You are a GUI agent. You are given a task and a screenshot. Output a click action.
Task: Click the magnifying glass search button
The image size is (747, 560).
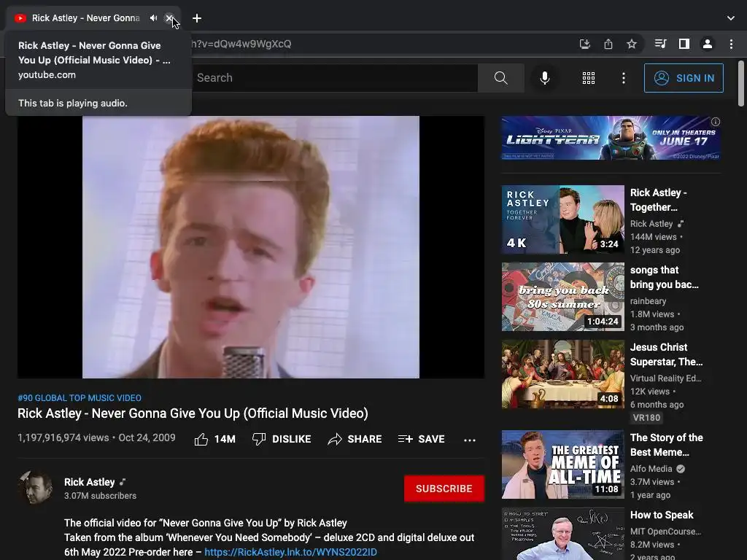click(500, 77)
